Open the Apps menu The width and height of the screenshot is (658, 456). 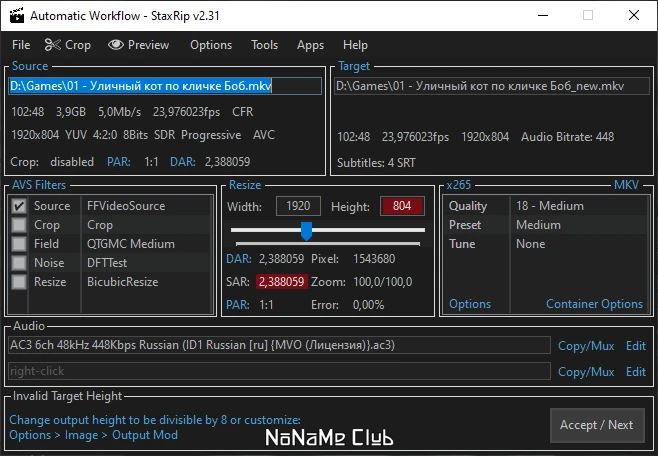tap(310, 45)
